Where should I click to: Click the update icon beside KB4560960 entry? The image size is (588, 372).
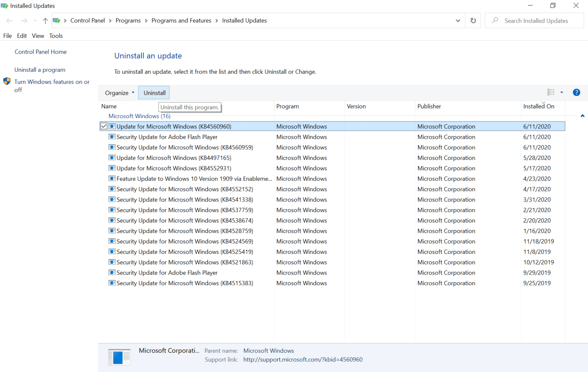[112, 126]
